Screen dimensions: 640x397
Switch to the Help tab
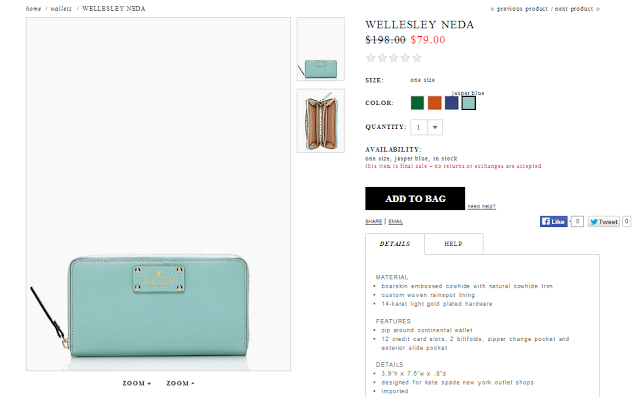(453, 244)
